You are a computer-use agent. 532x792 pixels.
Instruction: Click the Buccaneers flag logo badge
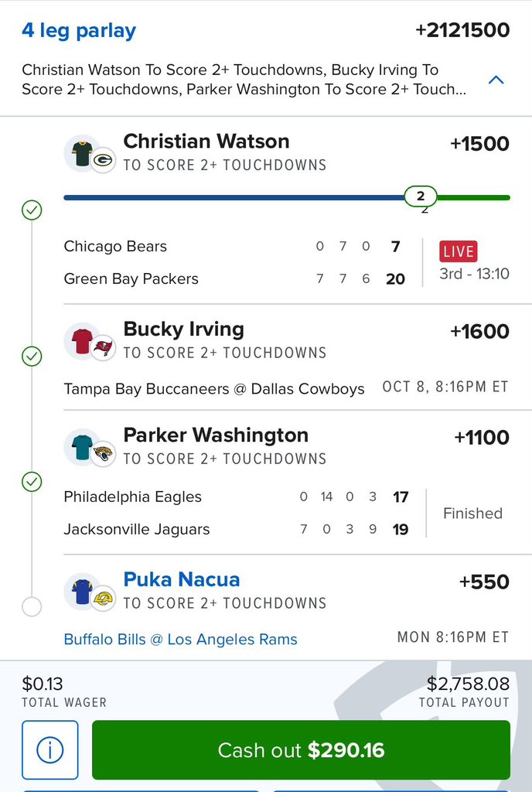click(x=103, y=348)
